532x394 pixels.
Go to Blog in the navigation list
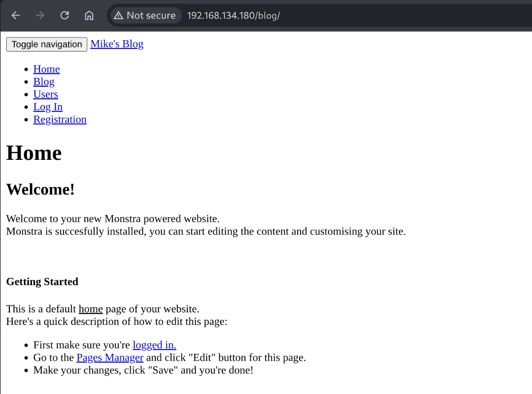[x=44, y=82]
